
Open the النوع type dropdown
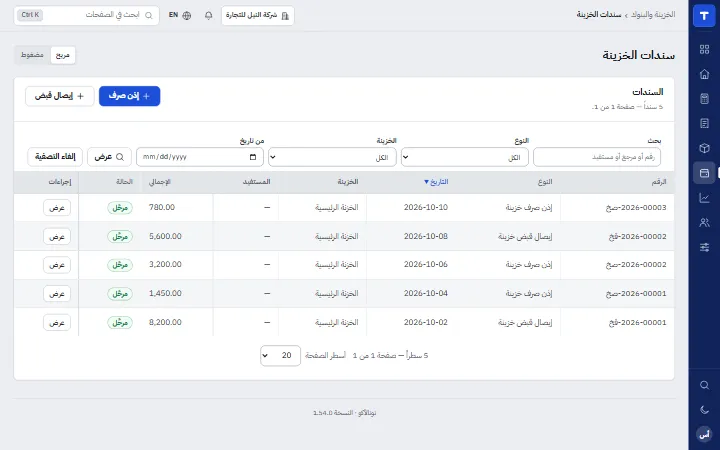(x=465, y=157)
